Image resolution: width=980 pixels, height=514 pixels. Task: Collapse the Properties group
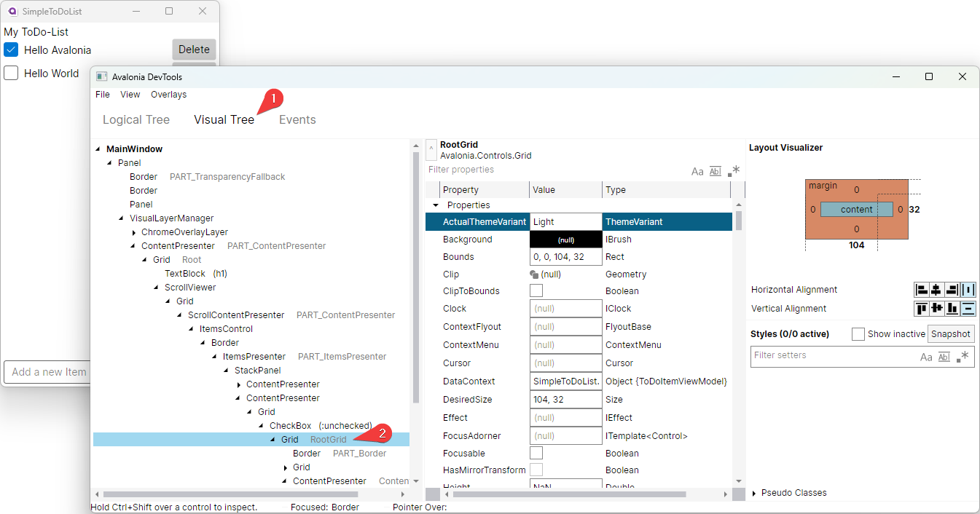click(436, 205)
